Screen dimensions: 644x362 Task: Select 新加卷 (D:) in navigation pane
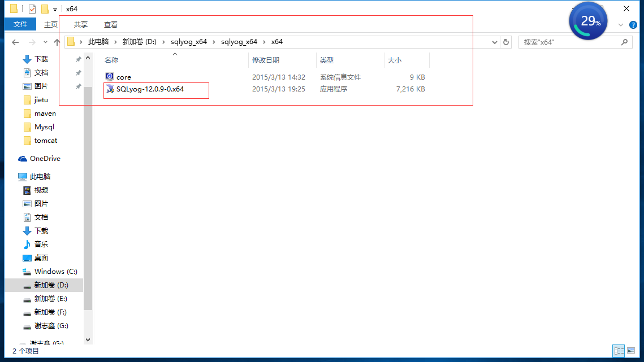[x=44, y=285]
